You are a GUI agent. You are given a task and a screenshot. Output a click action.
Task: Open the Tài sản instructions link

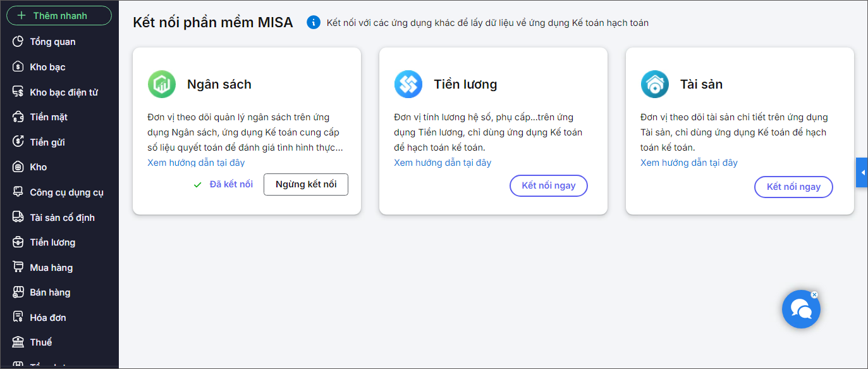click(x=689, y=163)
